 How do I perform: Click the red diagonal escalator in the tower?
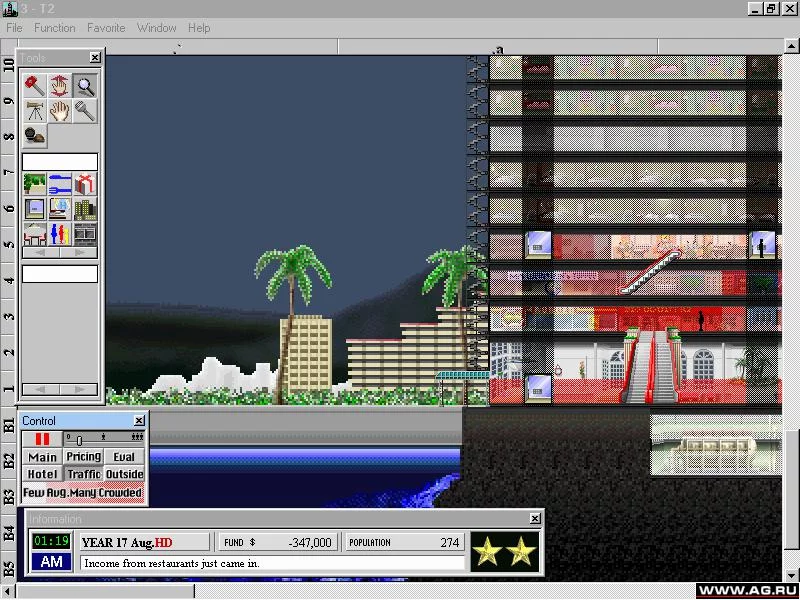pos(650,272)
